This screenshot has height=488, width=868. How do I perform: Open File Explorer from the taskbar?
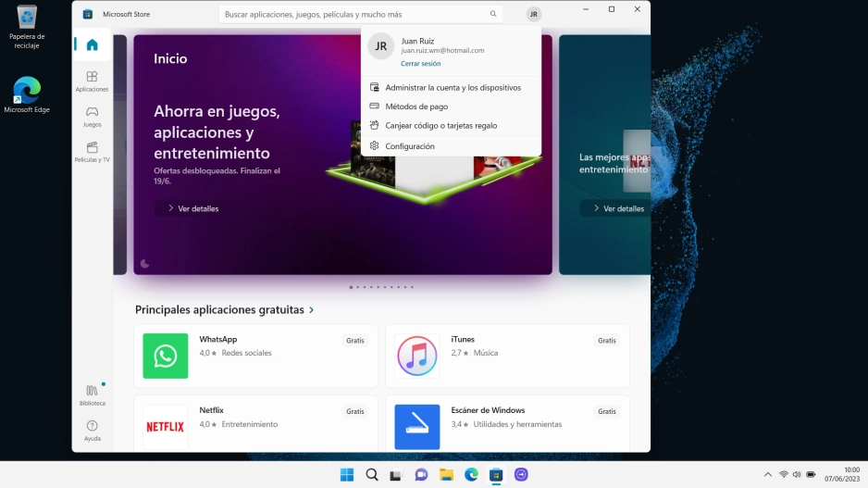tap(446, 475)
